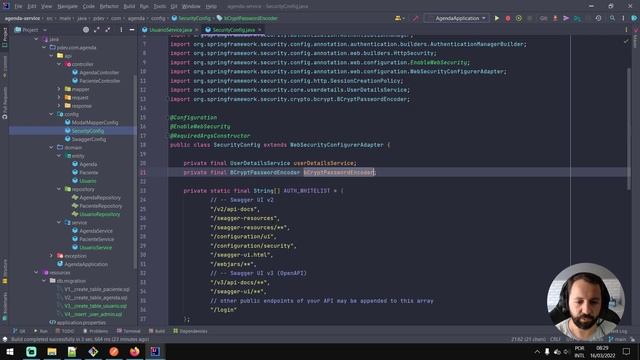Open the View menu
Screen dimensions: 640x360
pos(47,7)
